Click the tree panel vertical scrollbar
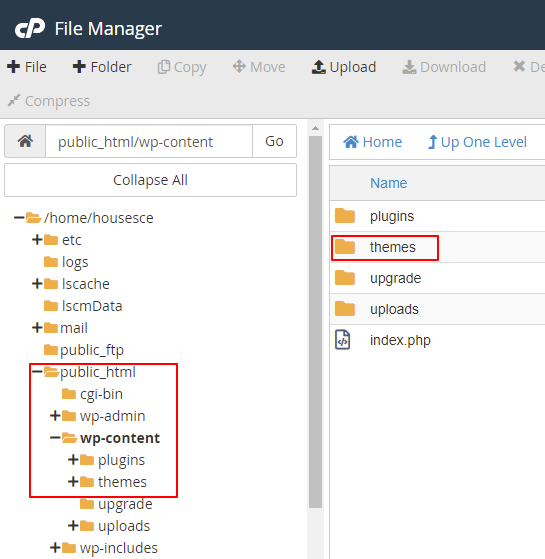Image resolution: width=545 pixels, height=559 pixels. click(x=315, y=322)
